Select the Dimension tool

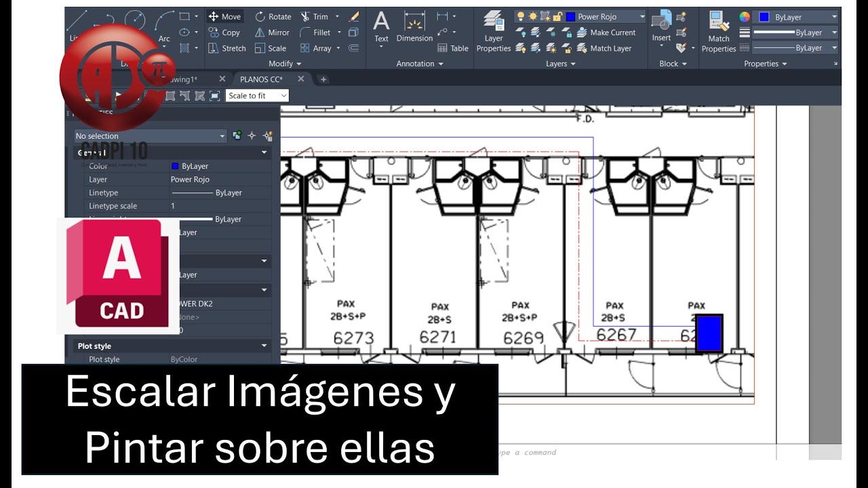[x=414, y=27]
